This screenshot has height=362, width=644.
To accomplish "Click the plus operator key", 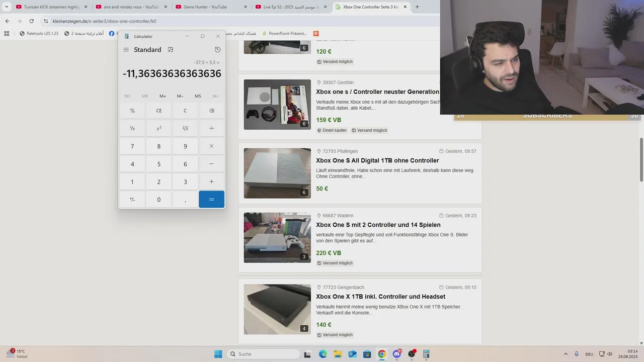I will coord(211,182).
